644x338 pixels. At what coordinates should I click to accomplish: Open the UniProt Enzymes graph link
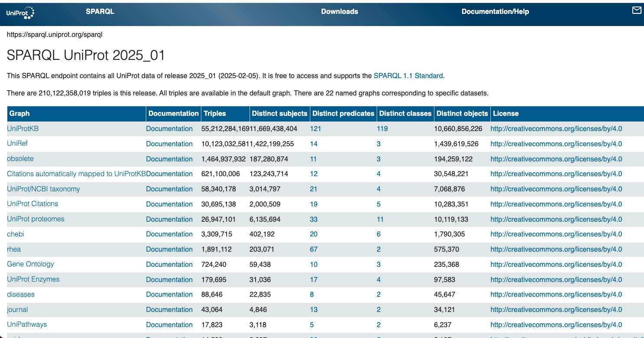tap(33, 279)
